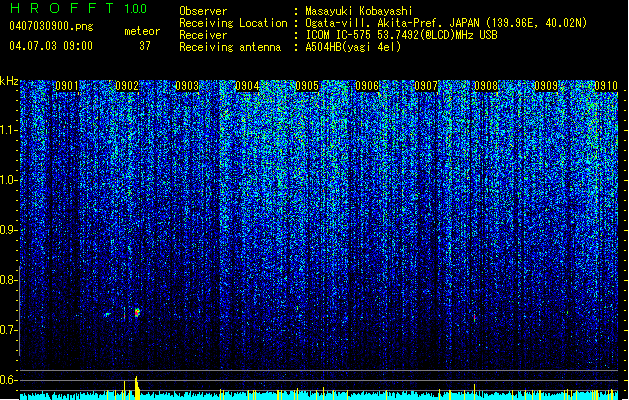This screenshot has height=400, width=629.
Task: Click the tall yellow intensity peak below 0902
Action: pyautogui.click(x=137, y=388)
